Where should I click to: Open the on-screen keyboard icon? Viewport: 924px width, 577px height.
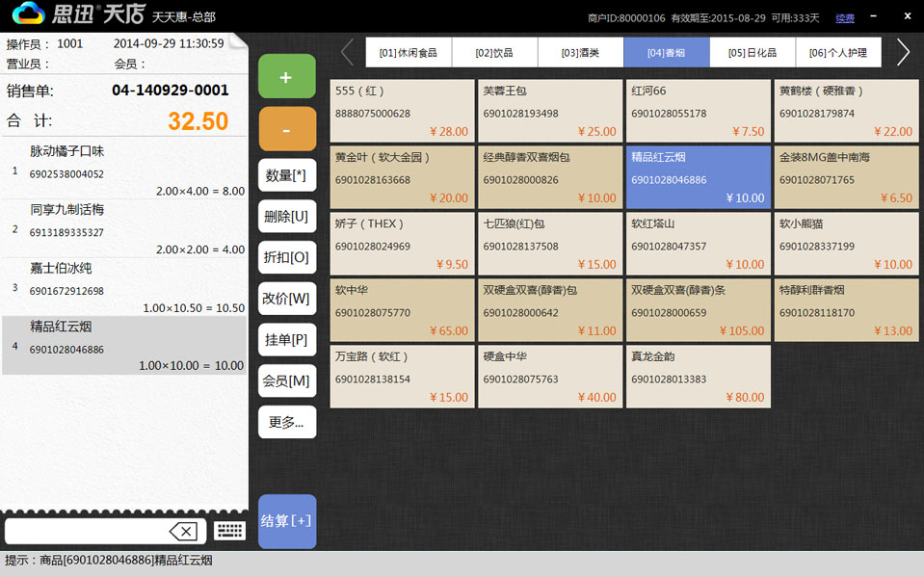pyautogui.click(x=230, y=531)
